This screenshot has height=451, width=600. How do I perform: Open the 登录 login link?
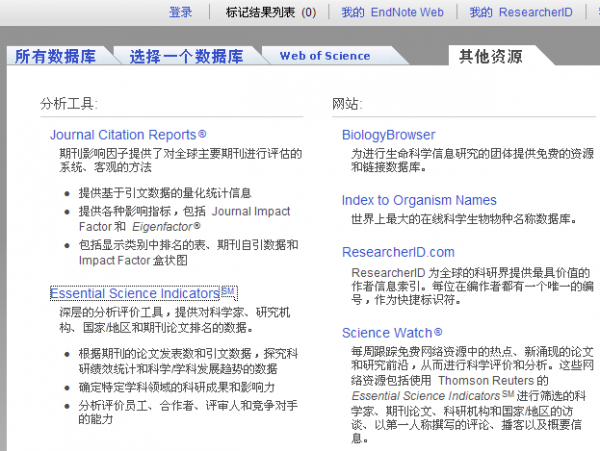click(181, 12)
